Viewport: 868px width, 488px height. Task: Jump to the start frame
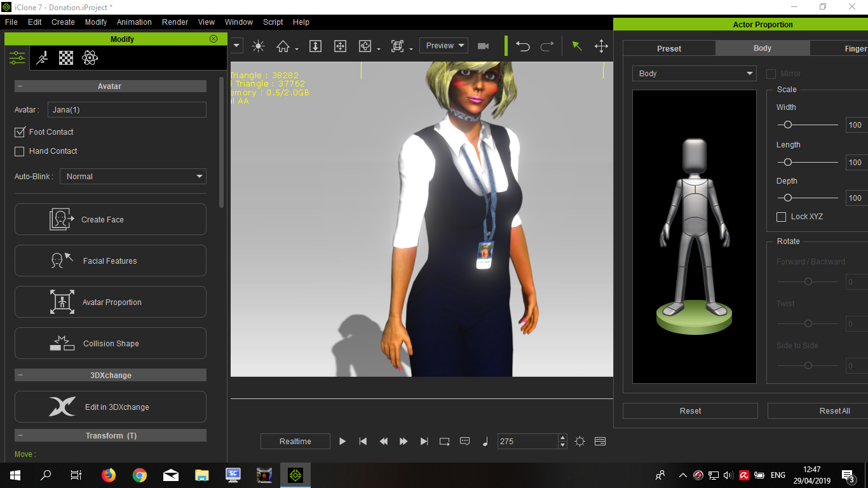[x=363, y=441]
